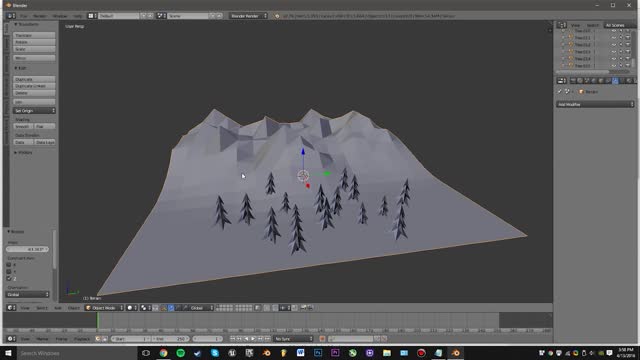640x360 pixels.
Task: Click the green current frame marker
Action: (98, 321)
